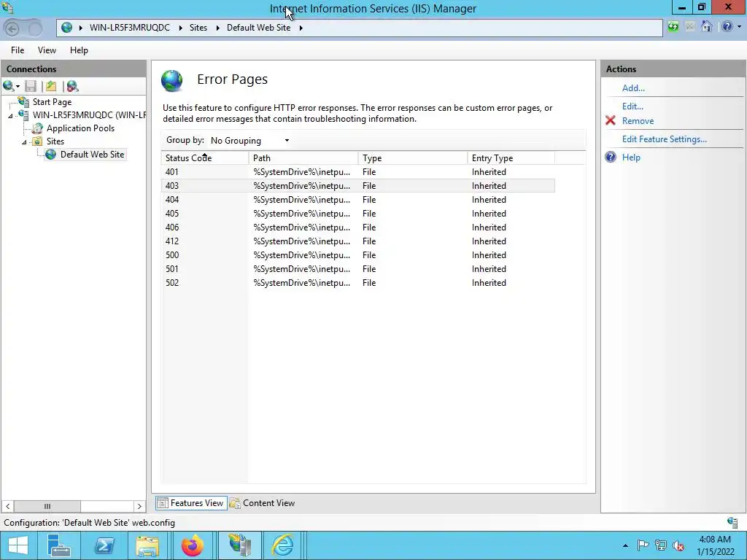The height and width of the screenshot is (560, 747).
Task: Select Default Web Site in the tree
Action: pos(92,155)
